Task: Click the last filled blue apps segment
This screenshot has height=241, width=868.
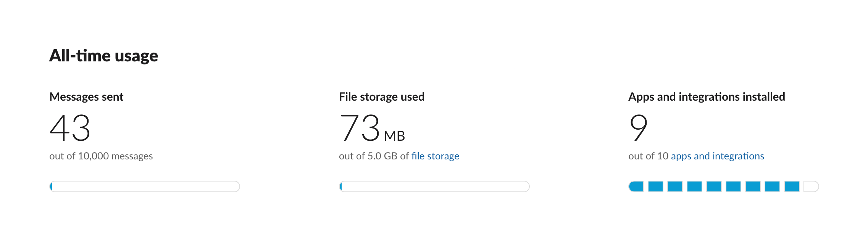Action: tap(792, 186)
